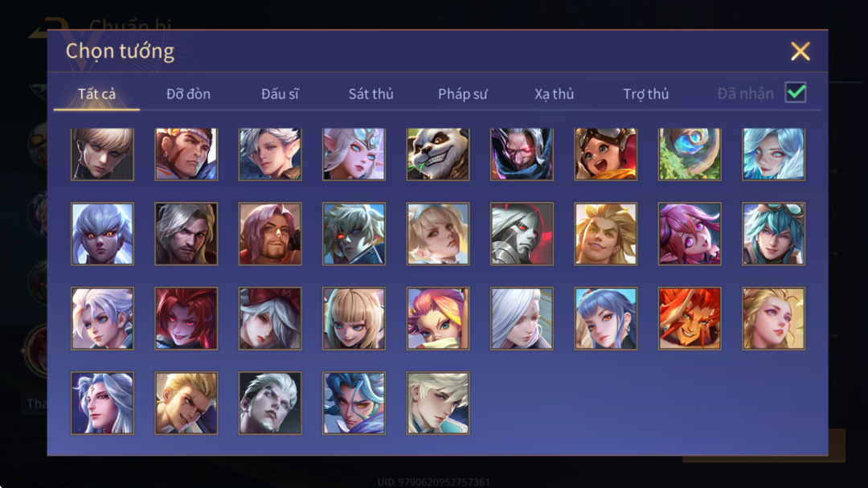This screenshot has height=488, width=868.
Task: Select the orange headband warrior portrait
Action: click(186, 154)
